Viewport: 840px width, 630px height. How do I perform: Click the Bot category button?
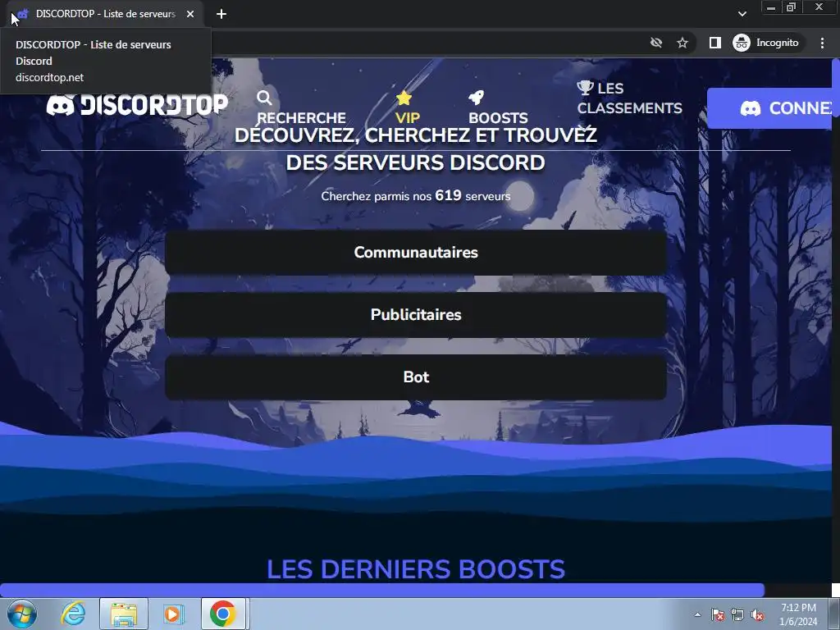416,377
